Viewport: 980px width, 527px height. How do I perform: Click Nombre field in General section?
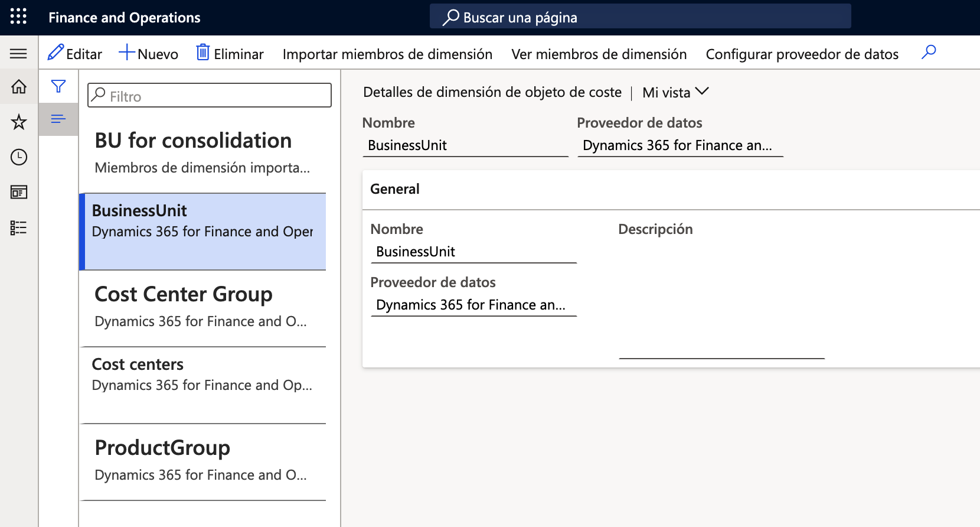pos(473,252)
